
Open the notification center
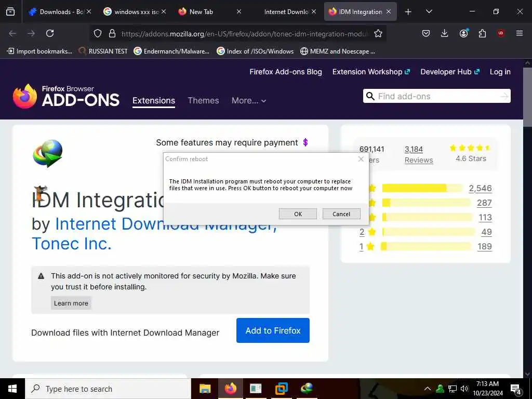(516, 389)
